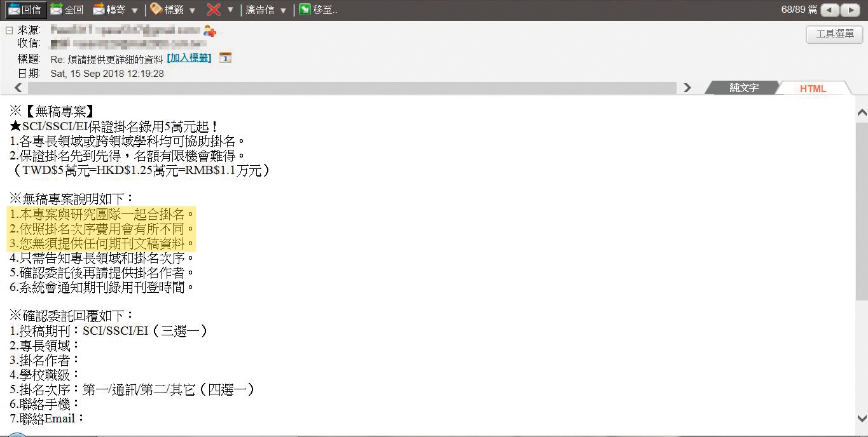Click the horizontal scrollbar thumb
The image size is (868, 437).
click(352, 88)
